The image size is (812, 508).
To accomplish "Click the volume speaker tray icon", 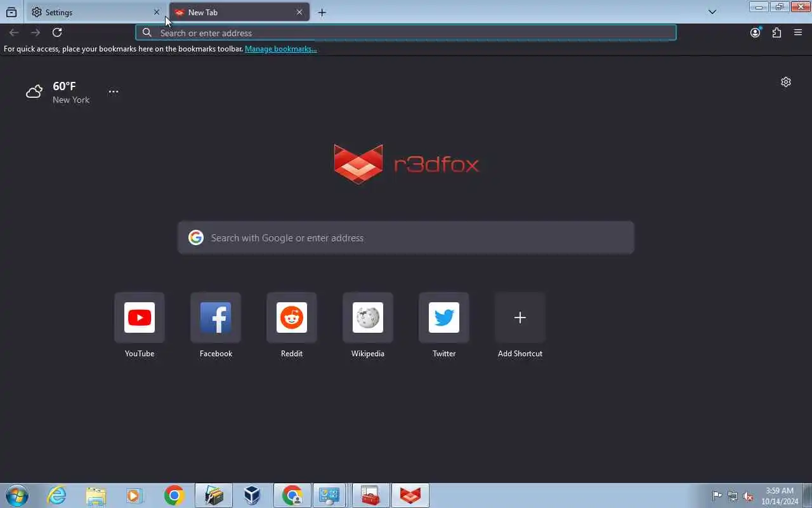I will click(x=749, y=496).
